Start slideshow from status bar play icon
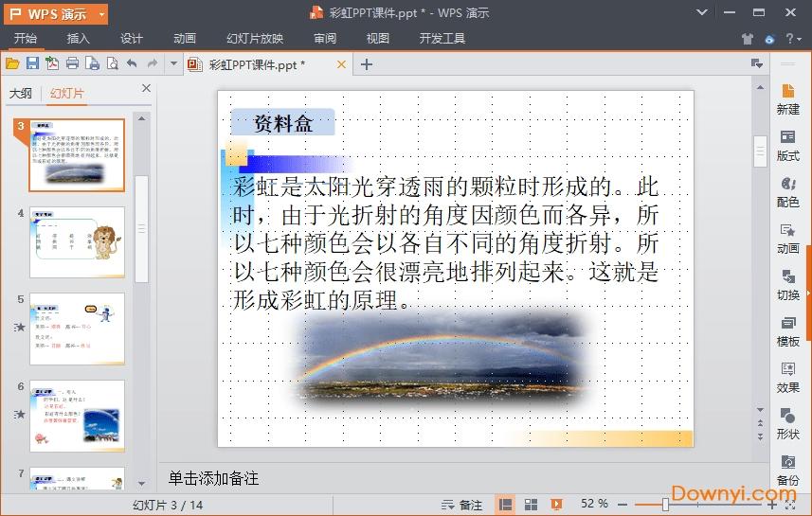Viewport: 812px width, 516px height. (557, 504)
